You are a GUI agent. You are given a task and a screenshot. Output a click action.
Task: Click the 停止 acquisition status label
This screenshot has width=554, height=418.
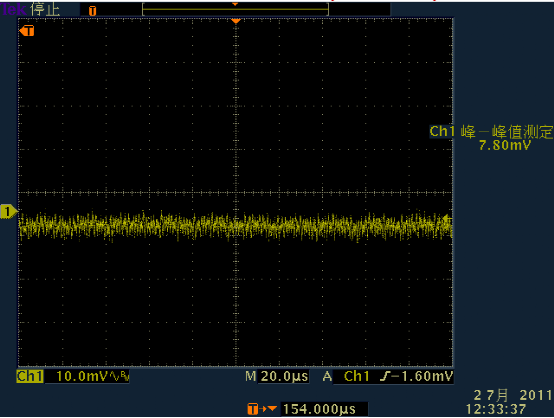click(x=45, y=10)
